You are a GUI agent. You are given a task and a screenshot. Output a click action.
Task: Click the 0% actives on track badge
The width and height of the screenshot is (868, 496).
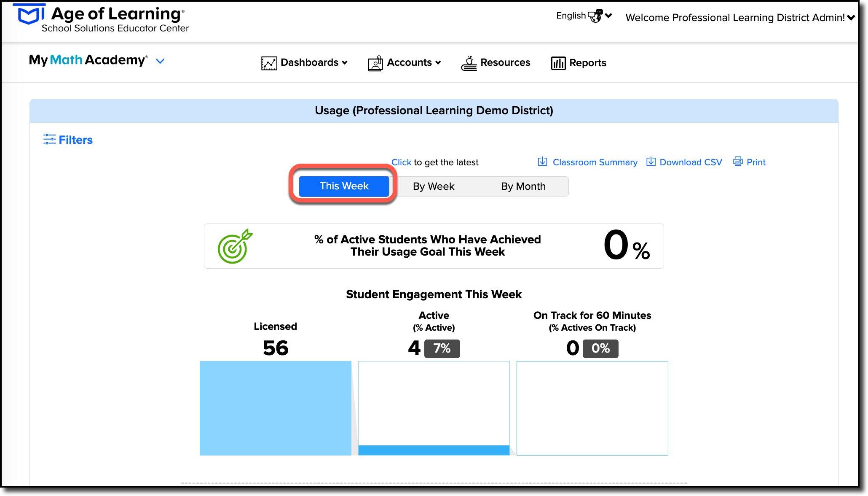600,349
